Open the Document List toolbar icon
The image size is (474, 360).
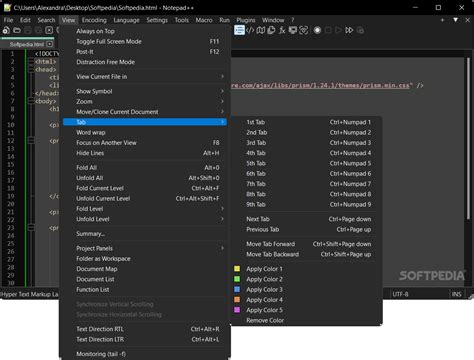tap(271, 30)
